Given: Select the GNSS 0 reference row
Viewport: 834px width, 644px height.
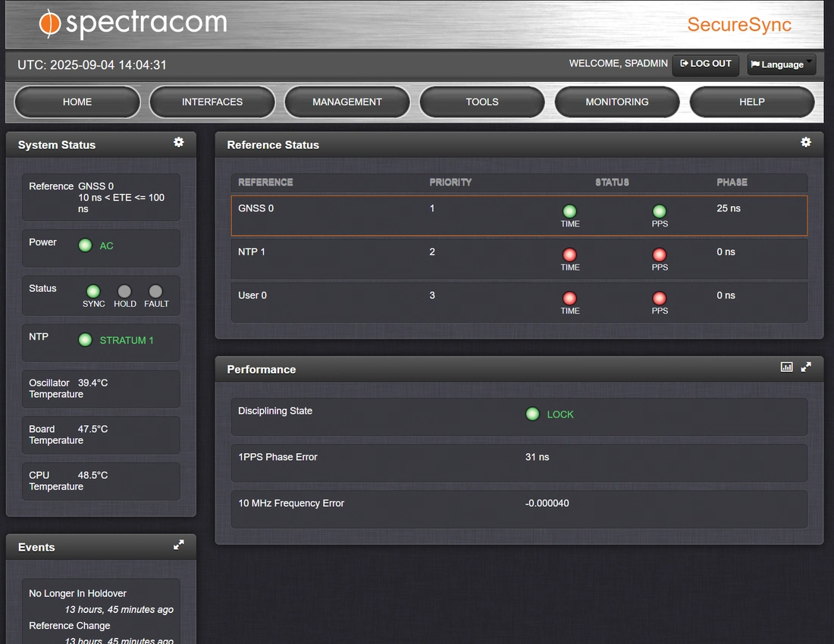Looking at the screenshot, I should (x=519, y=215).
